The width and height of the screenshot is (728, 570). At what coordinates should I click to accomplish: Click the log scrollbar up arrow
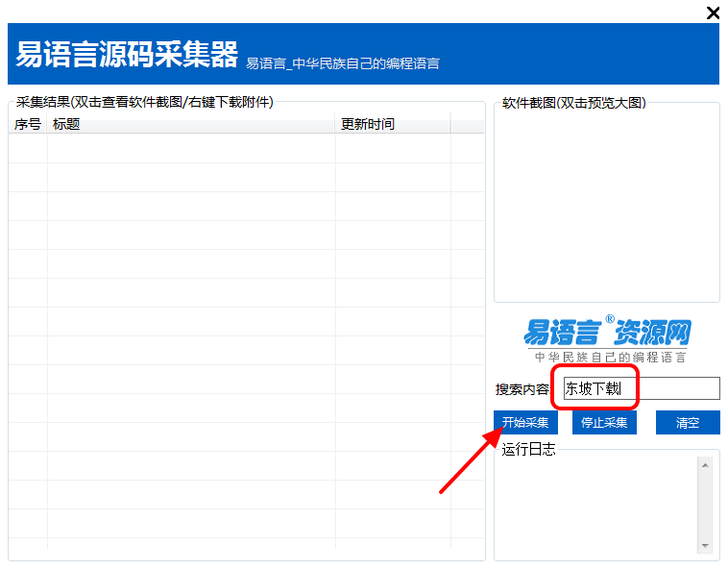pos(705,465)
